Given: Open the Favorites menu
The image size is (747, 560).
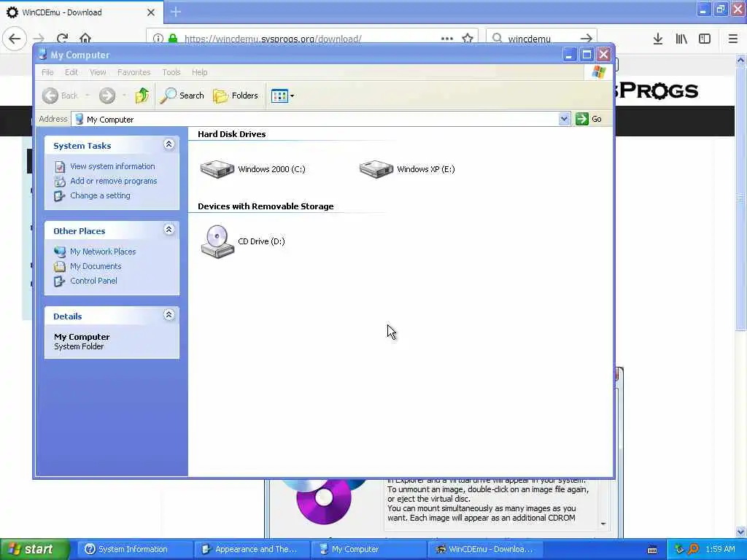Looking at the screenshot, I should 134,72.
